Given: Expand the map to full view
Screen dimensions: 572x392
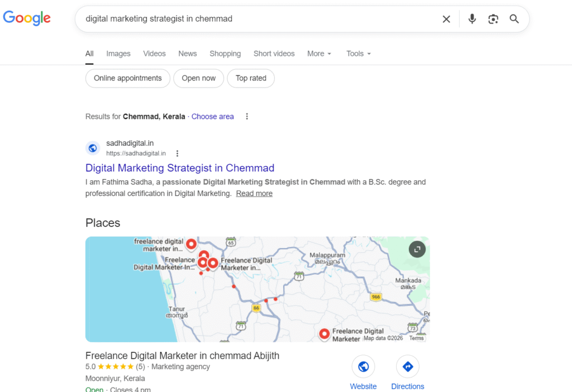Looking at the screenshot, I should (417, 249).
